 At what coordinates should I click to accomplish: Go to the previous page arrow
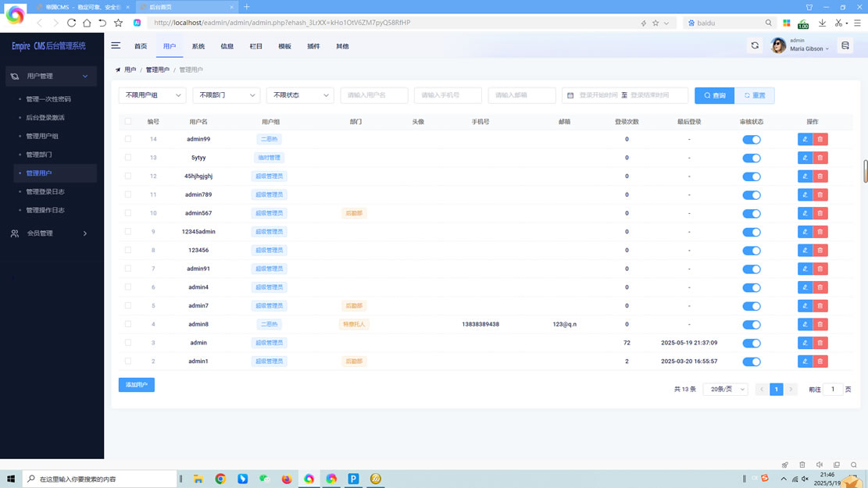tap(762, 389)
